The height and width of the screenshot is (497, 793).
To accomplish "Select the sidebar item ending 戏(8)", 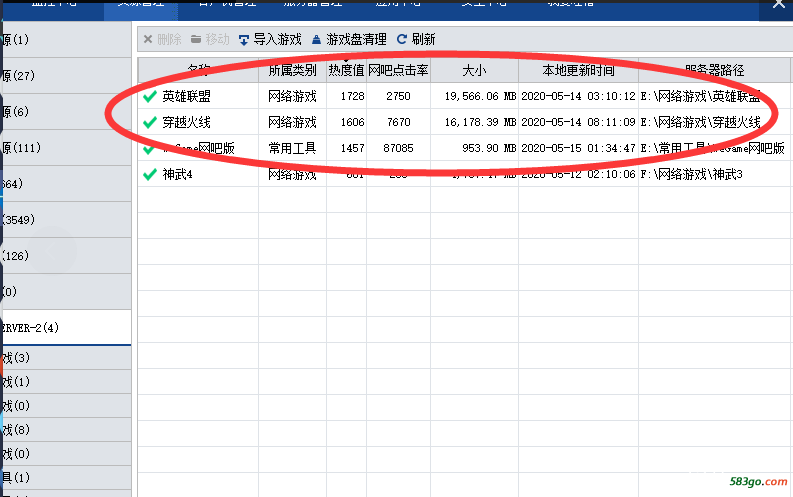I will (66, 430).
